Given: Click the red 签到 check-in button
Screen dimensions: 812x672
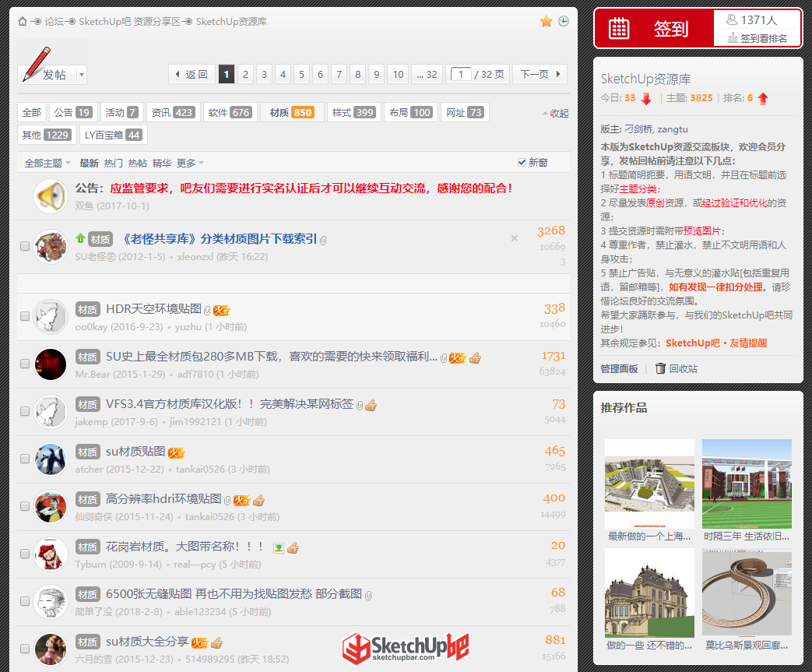Looking at the screenshot, I should pos(654,29).
